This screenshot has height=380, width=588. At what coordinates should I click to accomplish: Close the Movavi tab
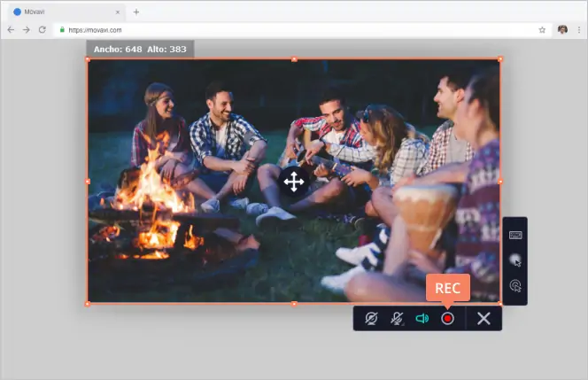pos(118,12)
